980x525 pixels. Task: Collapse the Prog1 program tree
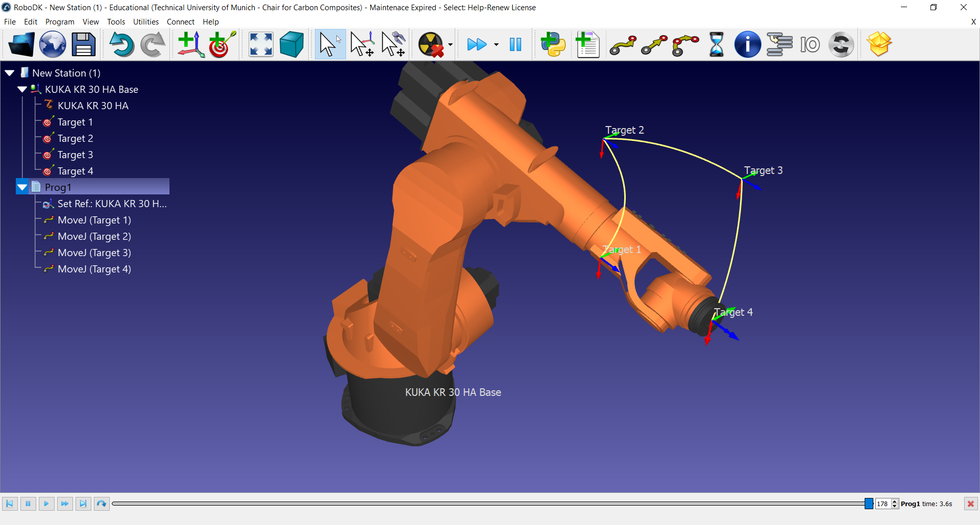[x=22, y=187]
